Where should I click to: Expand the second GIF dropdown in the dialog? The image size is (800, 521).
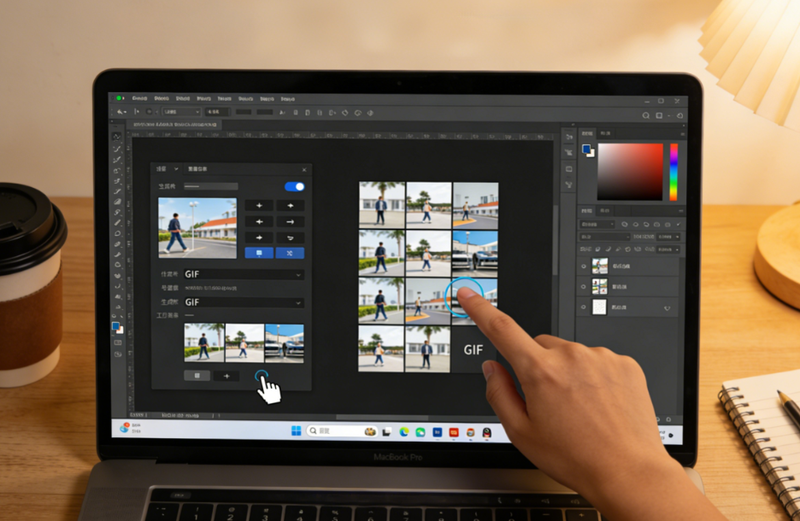pyautogui.click(x=242, y=301)
